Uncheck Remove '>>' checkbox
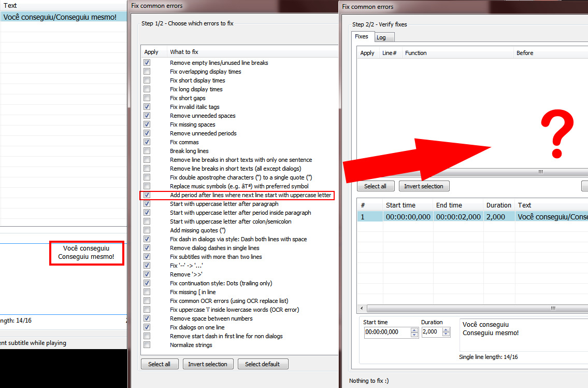Screen dimensions: 588x388 (x=147, y=274)
